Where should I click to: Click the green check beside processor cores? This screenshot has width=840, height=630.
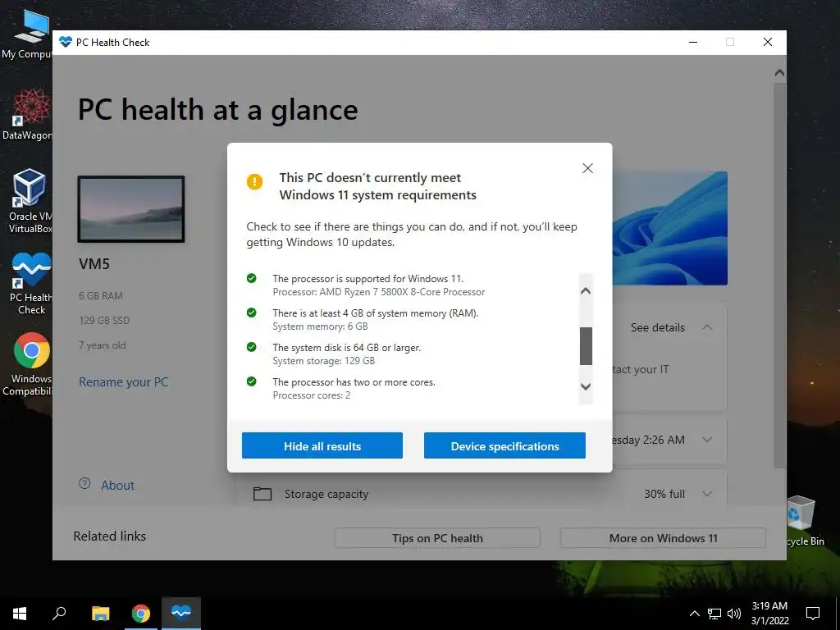tap(251, 381)
